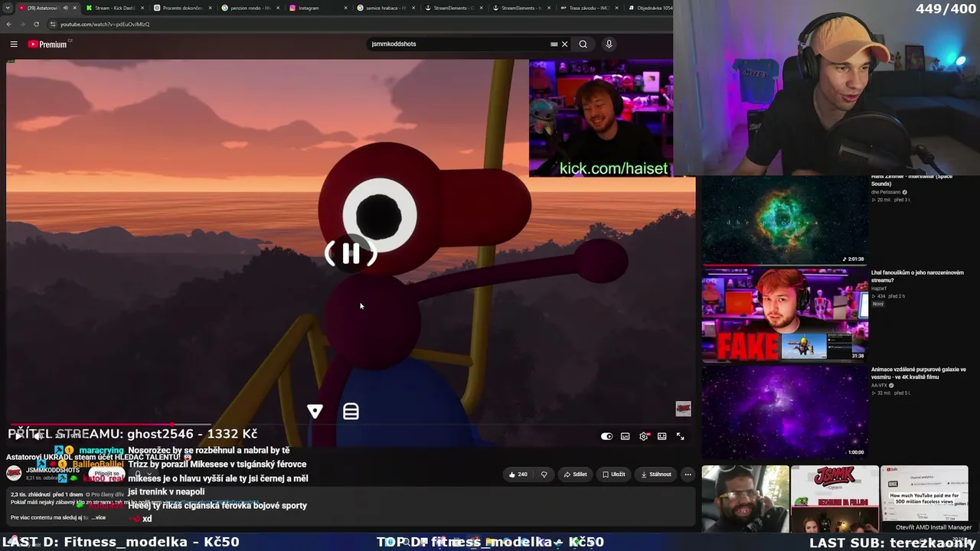
Task: Open the browser tab search chevron
Action: point(8,8)
